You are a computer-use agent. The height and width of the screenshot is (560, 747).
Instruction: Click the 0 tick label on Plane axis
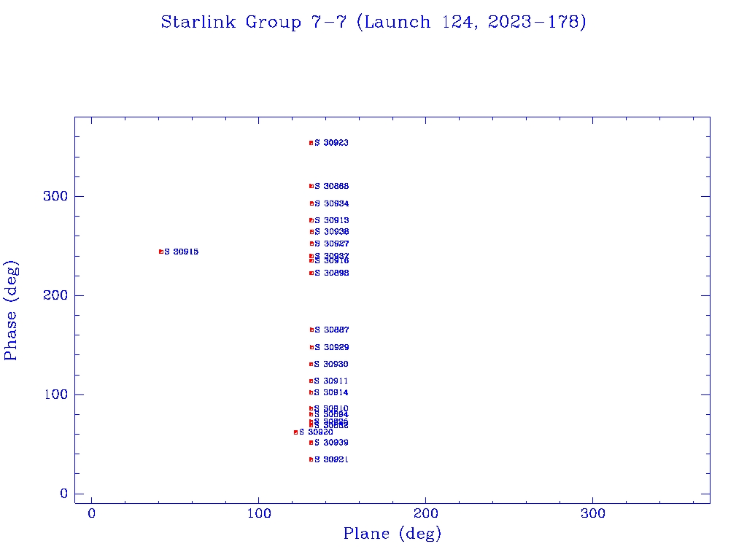(91, 513)
